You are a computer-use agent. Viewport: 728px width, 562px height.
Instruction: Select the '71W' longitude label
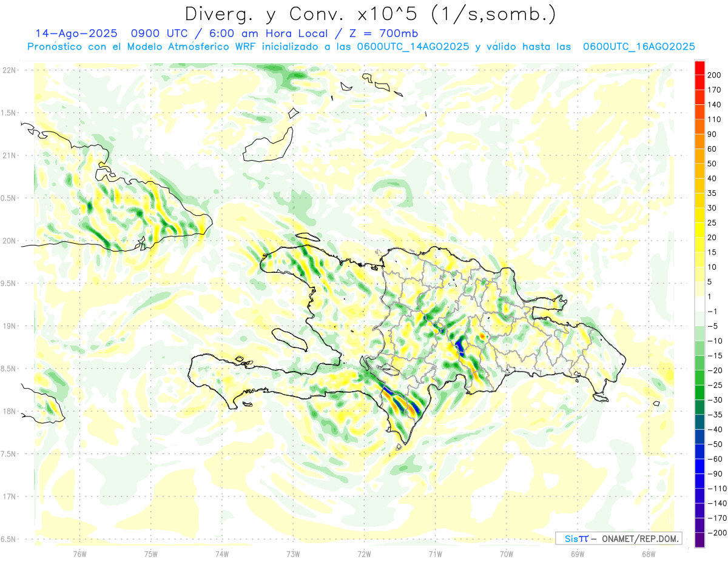[435, 554]
